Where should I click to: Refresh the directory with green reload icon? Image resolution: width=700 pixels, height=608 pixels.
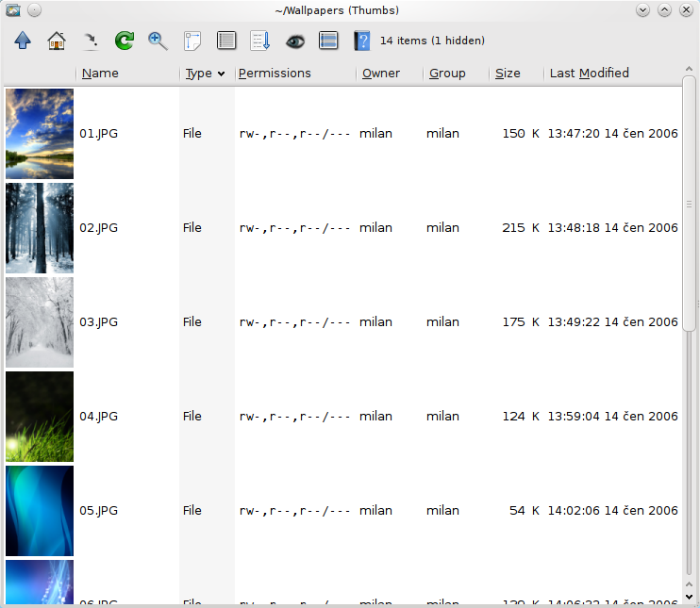point(125,41)
